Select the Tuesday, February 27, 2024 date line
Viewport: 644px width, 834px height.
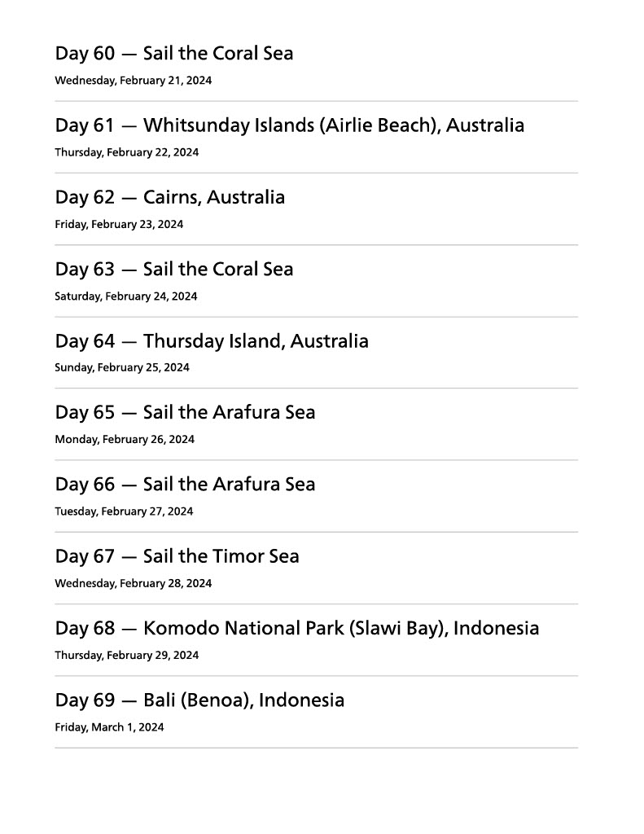124,511
